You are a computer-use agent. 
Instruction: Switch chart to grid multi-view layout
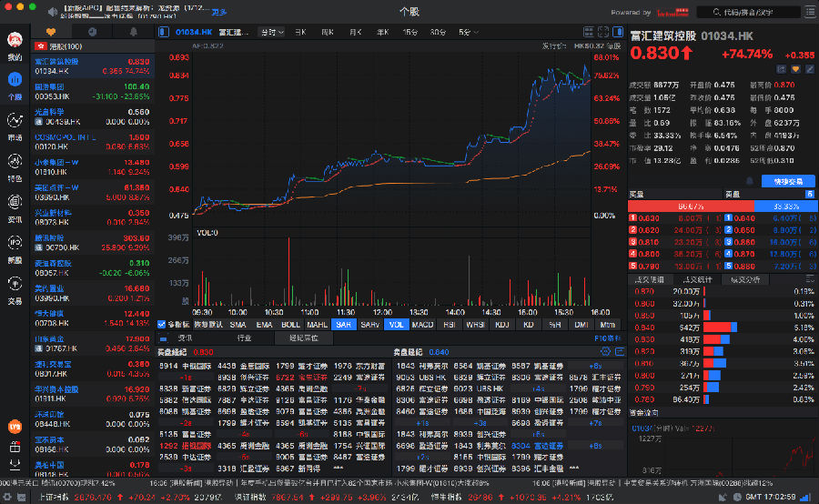coord(588,32)
